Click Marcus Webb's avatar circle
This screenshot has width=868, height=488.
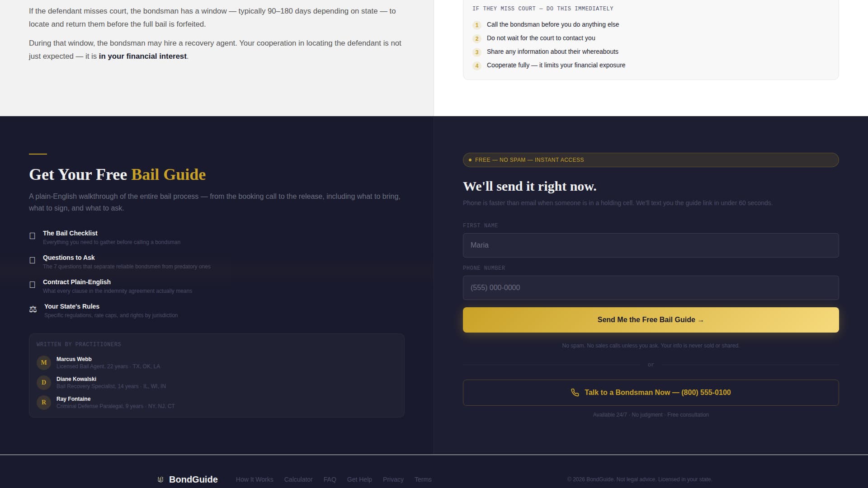pos(44,362)
